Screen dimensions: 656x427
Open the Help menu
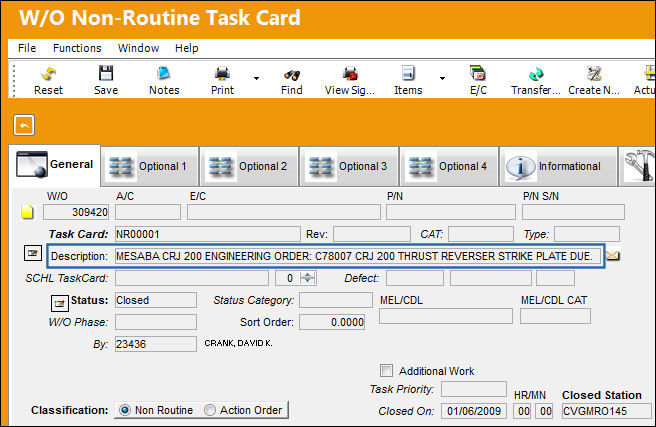pyautogui.click(x=187, y=48)
